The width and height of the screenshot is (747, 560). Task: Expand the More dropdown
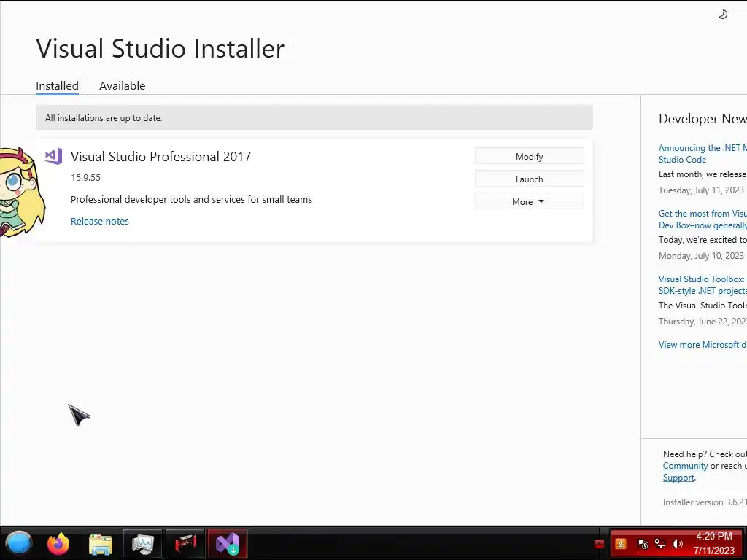tap(530, 201)
